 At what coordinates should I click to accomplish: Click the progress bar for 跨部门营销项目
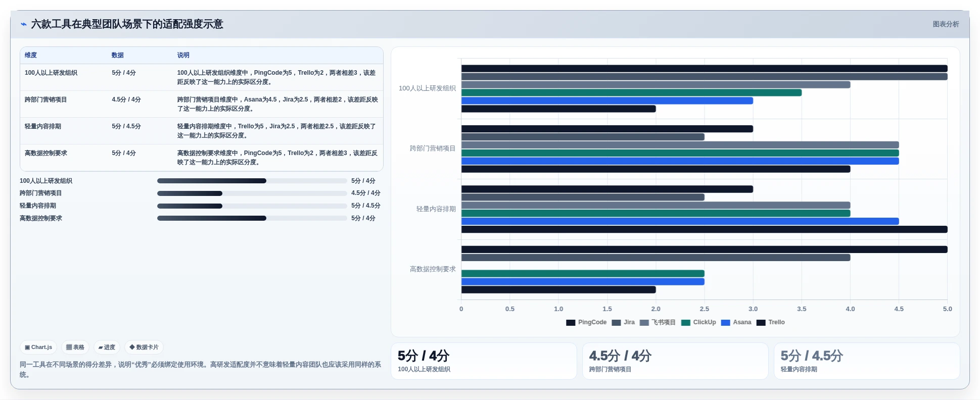252,193
